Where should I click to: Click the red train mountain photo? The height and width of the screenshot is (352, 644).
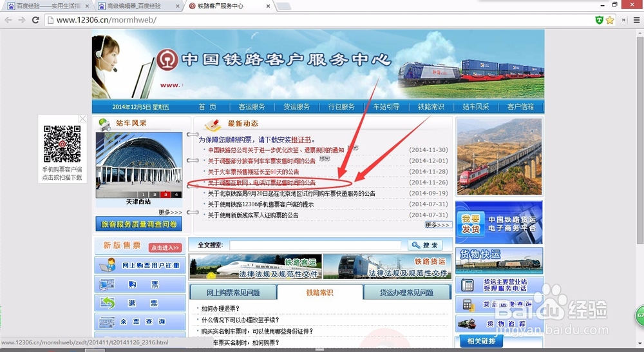pyautogui.click(x=500, y=157)
